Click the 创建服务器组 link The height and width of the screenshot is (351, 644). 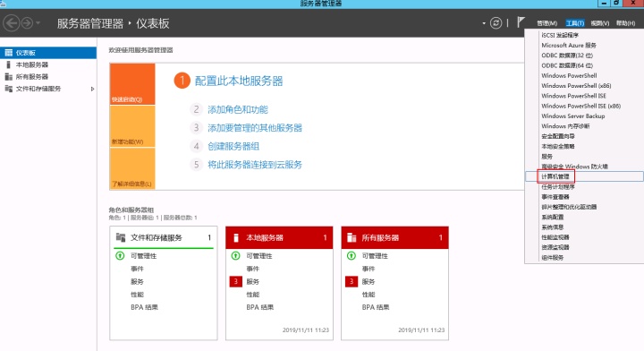pyautogui.click(x=233, y=146)
